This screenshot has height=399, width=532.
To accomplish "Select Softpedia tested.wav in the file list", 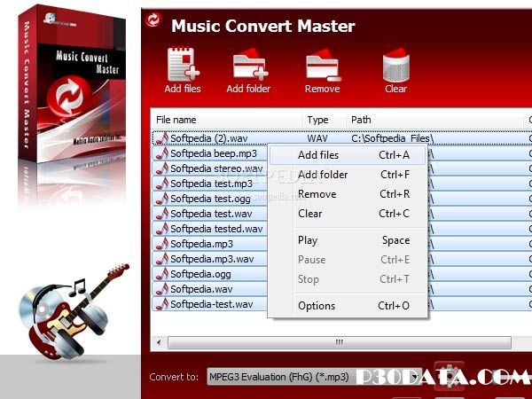I will (x=216, y=229).
